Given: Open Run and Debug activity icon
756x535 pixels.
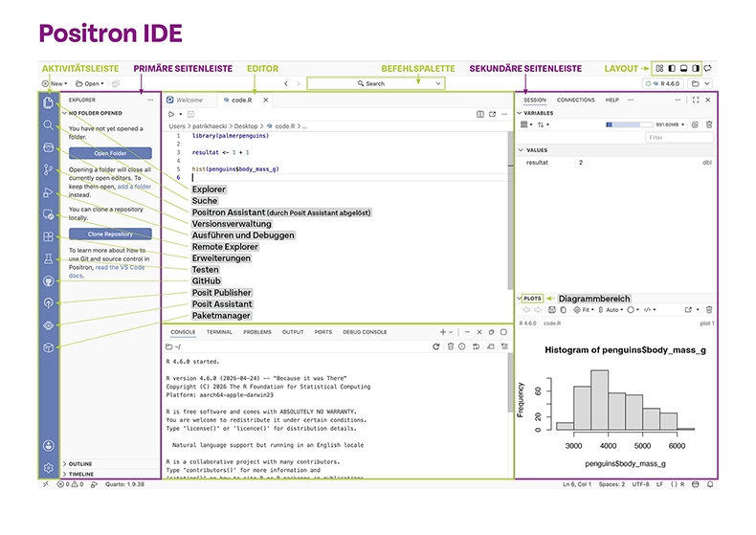Looking at the screenshot, I should (48, 192).
